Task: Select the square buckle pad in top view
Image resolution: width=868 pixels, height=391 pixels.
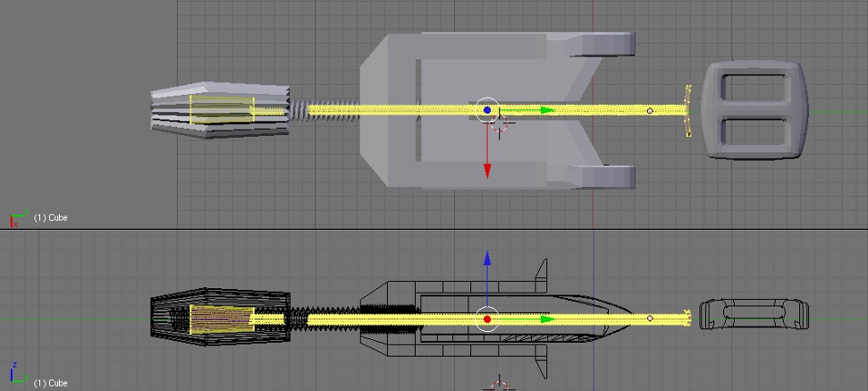Action: [754, 110]
